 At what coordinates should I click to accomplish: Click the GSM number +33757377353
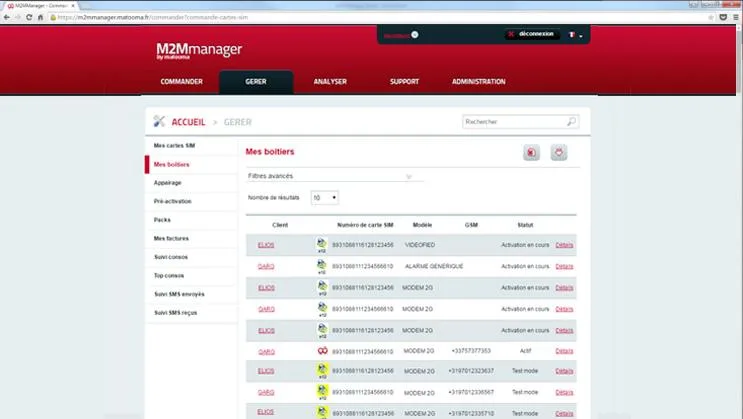click(471, 351)
